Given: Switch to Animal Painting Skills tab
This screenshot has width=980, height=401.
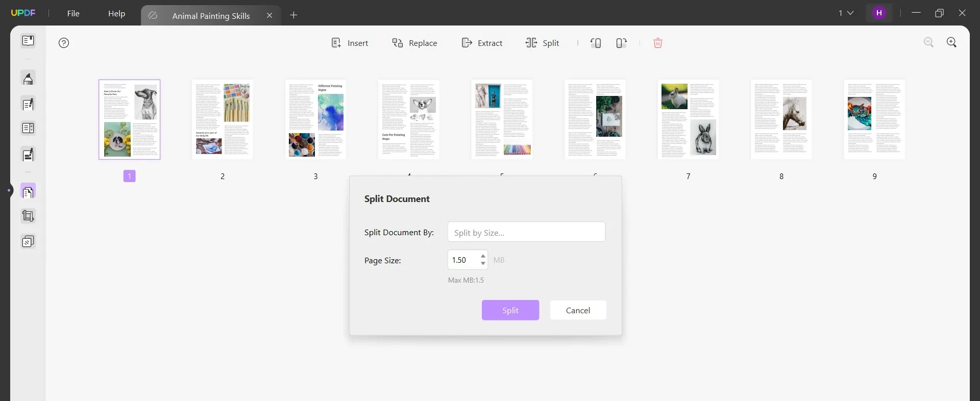Looking at the screenshot, I should [x=211, y=16].
